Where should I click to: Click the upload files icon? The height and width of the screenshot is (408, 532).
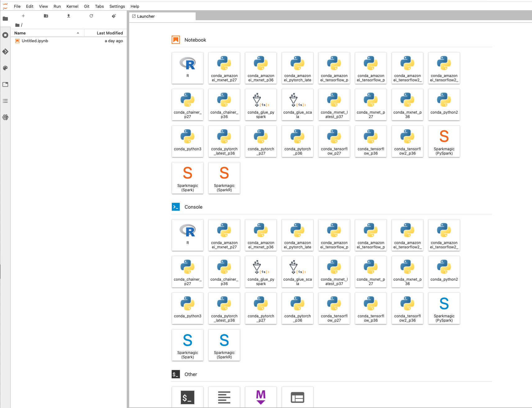coord(69,16)
